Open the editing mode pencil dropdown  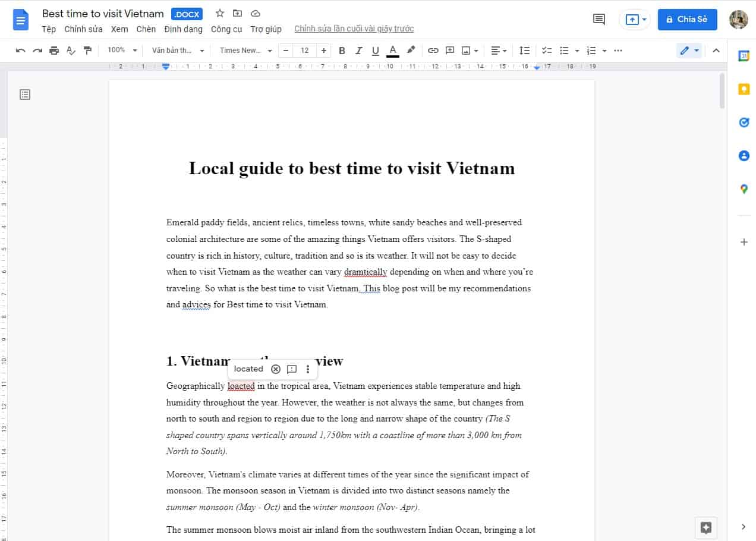[689, 51]
